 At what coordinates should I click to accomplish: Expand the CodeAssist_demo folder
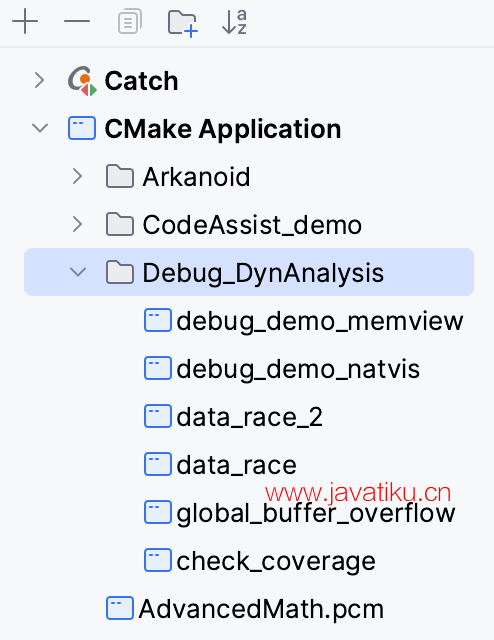(78, 224)
